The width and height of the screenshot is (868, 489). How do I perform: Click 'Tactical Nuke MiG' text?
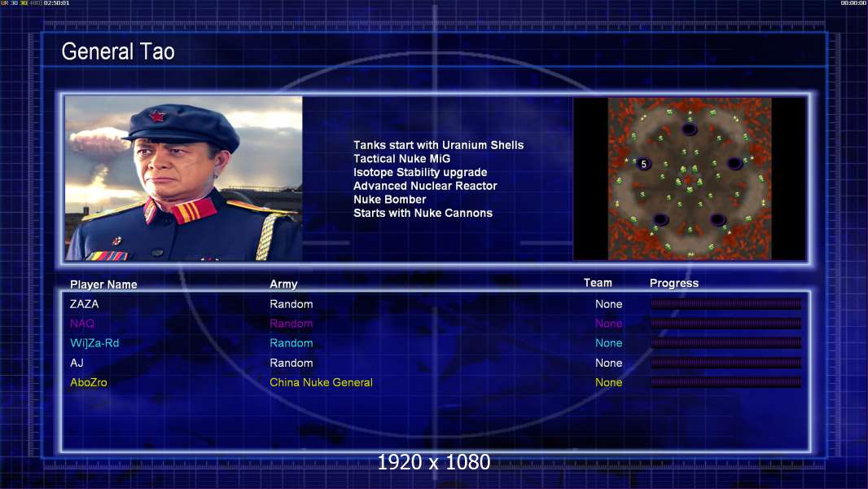point(402,158)
